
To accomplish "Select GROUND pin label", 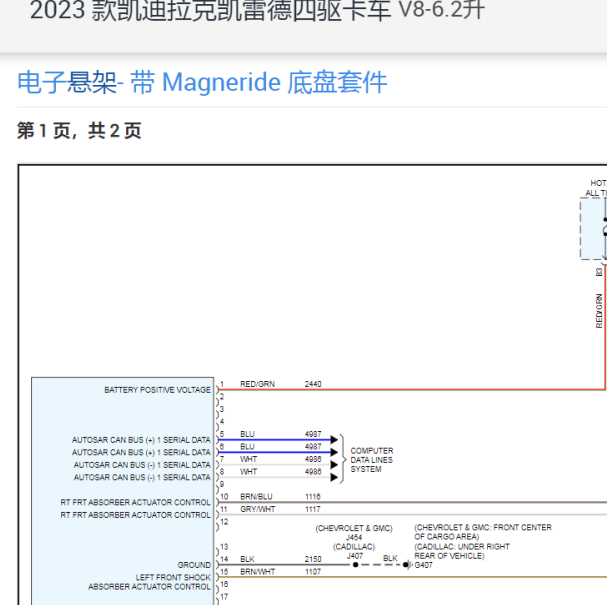I will (x=194, y=565).
